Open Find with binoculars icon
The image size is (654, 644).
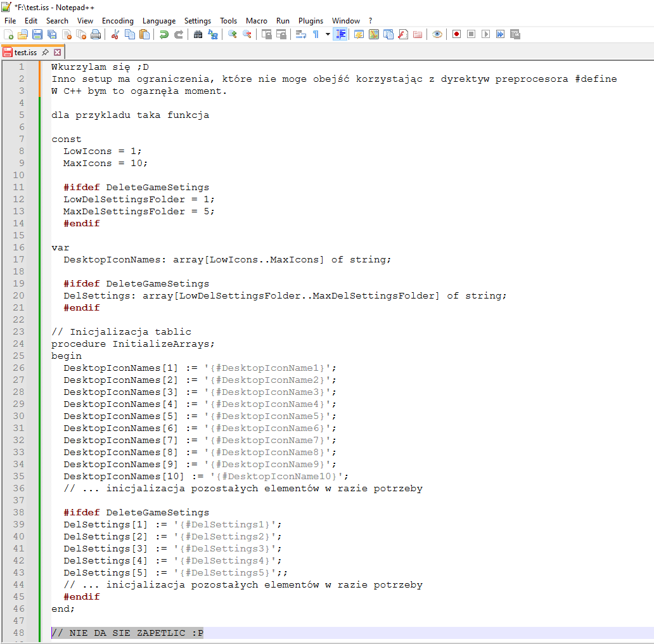[x=198, y=34]
